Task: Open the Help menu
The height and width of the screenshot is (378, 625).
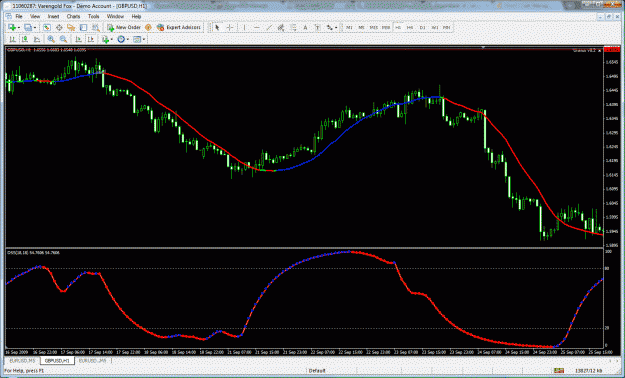Action: pos(136,16)
